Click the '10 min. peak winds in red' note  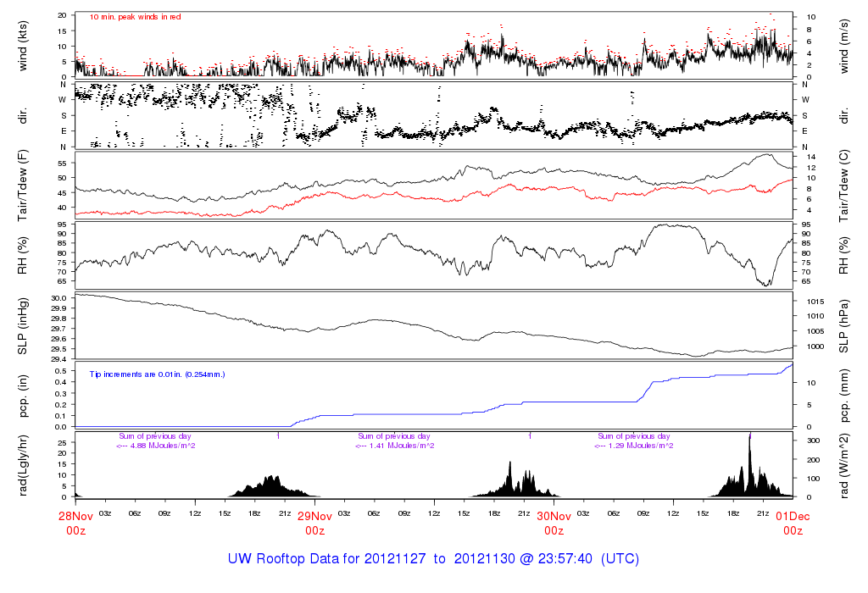(x=135, y=17)
